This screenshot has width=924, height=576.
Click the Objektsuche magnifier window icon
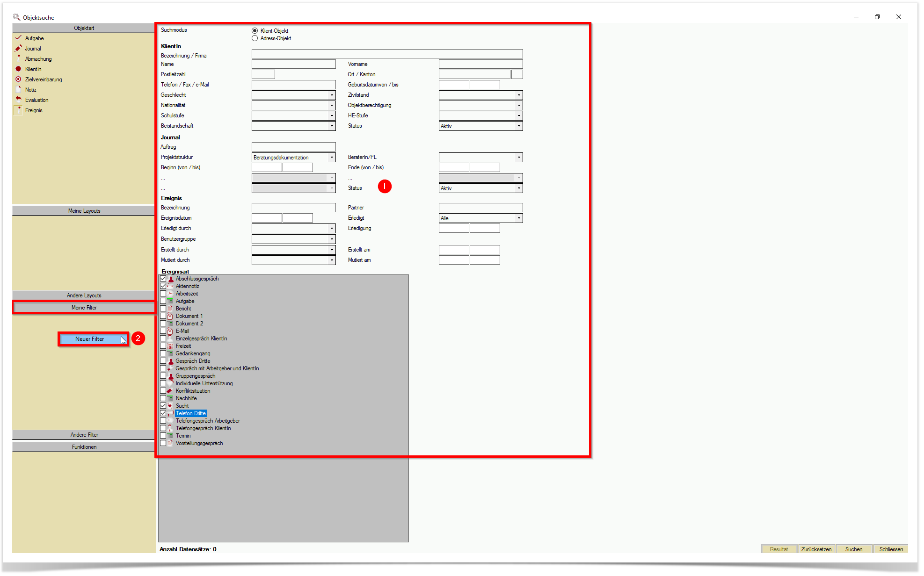[x=17, y=17]
